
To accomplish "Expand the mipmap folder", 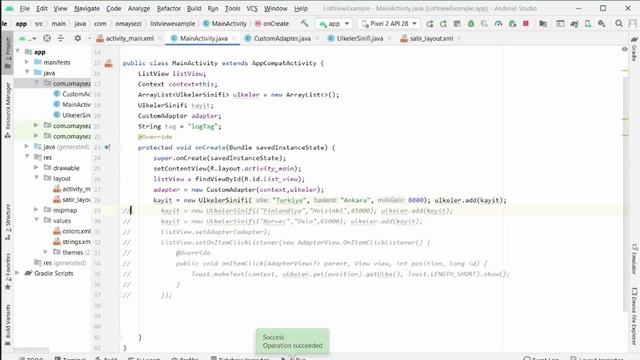I will 36,210.
